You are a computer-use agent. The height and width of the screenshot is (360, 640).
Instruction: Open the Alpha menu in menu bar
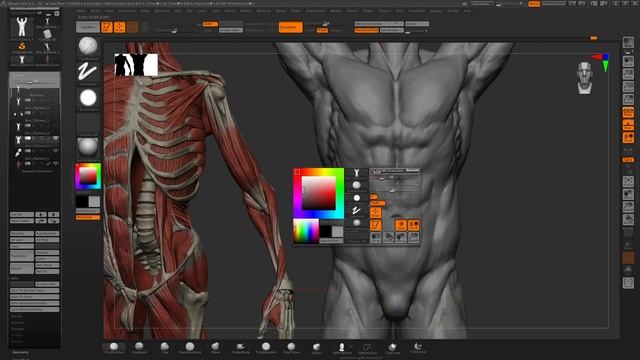(81, 11)
